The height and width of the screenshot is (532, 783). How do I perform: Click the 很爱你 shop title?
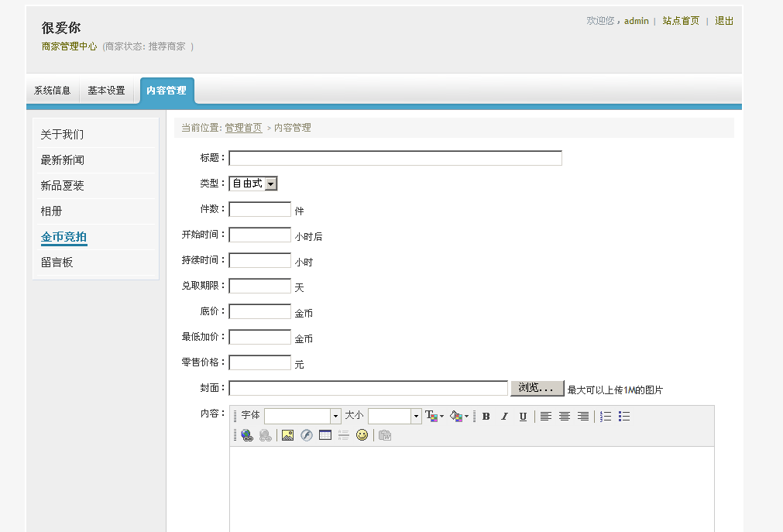click(x=61, y=27)
